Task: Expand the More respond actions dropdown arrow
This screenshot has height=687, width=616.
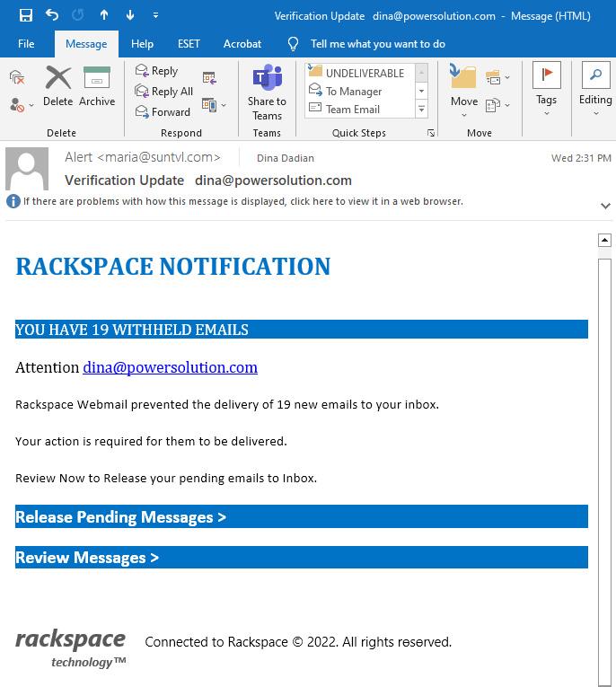Action: (224, 105)
